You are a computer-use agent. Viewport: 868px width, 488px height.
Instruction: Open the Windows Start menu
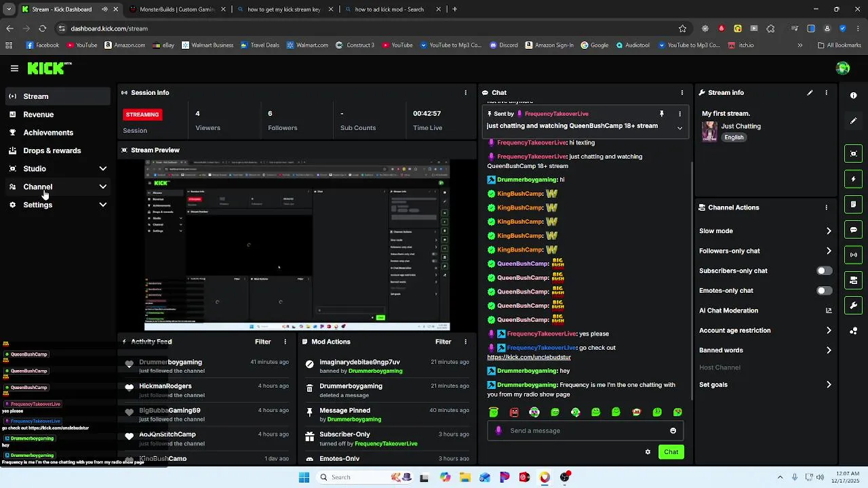point(304,477)
